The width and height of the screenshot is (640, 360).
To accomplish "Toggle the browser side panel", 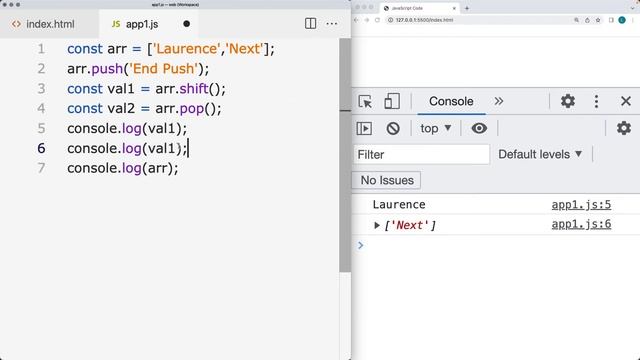I will click(611, 20).
